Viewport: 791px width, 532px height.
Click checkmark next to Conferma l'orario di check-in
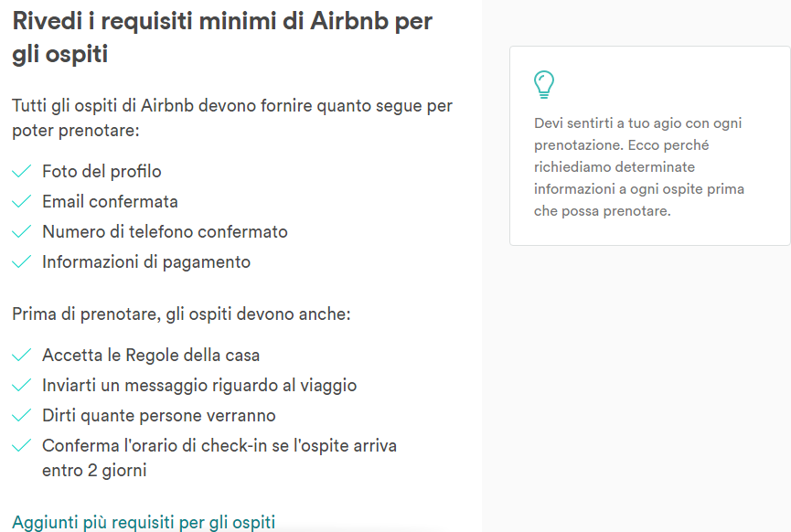pyautogui.click(x=22, y=446)
